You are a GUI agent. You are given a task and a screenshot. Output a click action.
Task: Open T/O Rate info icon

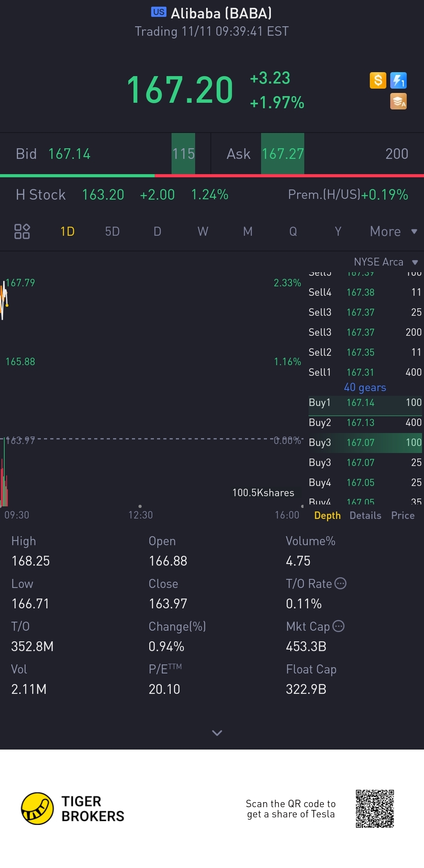[x=340, y=583]
